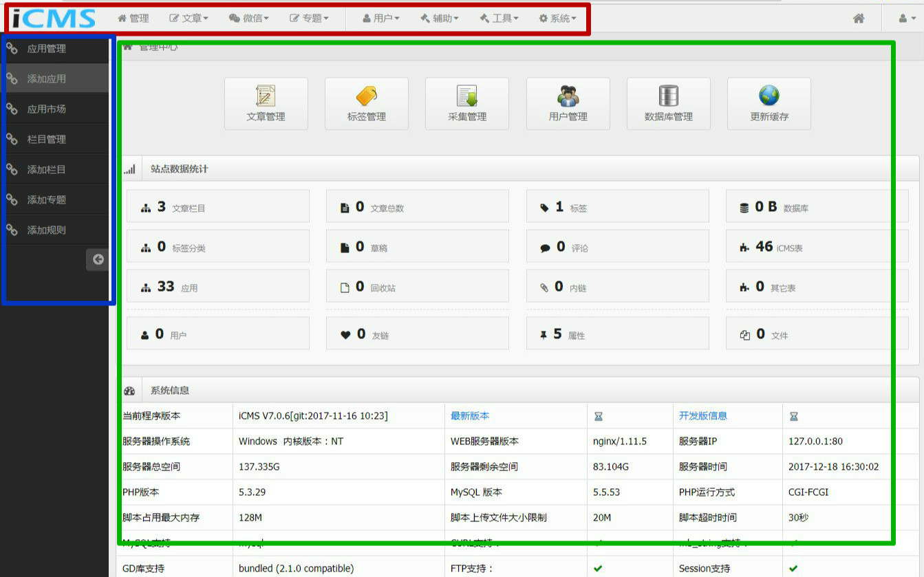Open the 采集管理 shortcut icon
The image size is (924, 577).
tap(467, 104)
